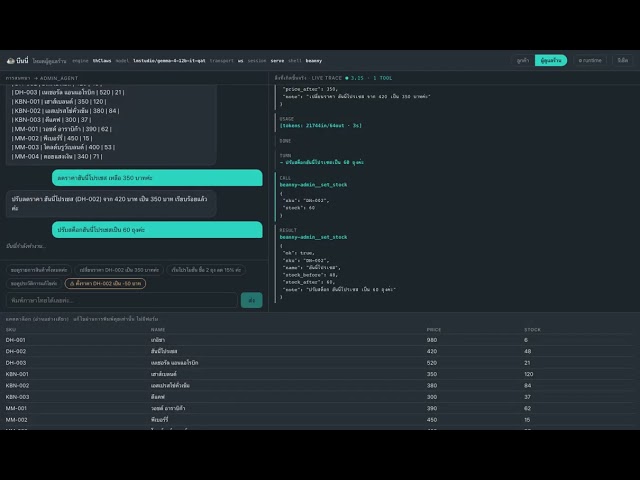640x480 pixels.
Task: Click the suggestion chip to change DH-002 to 350 baht
Action: [119, 270]
